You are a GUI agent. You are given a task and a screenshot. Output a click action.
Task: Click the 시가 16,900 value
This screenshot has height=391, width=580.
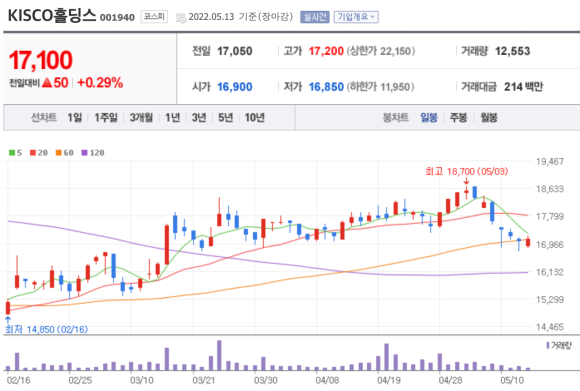235,87
